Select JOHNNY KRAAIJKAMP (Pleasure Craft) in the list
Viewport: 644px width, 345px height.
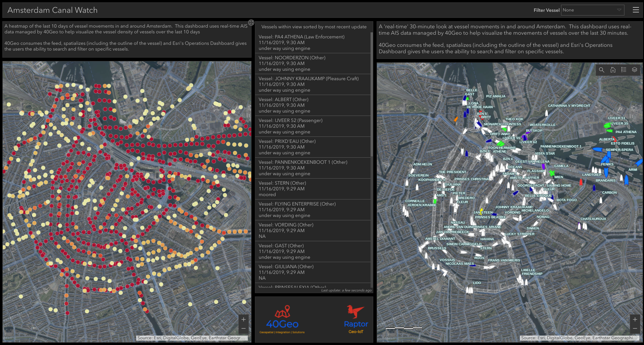[x=313, y=85]
